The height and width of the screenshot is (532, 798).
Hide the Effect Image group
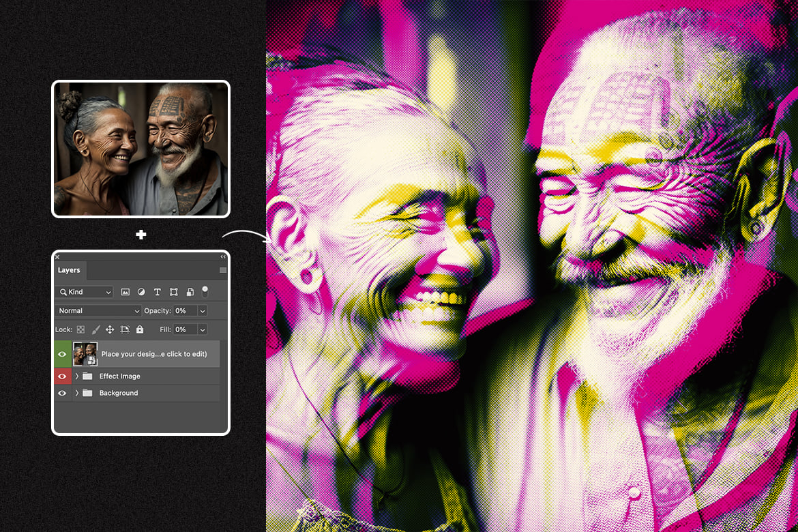62,376
